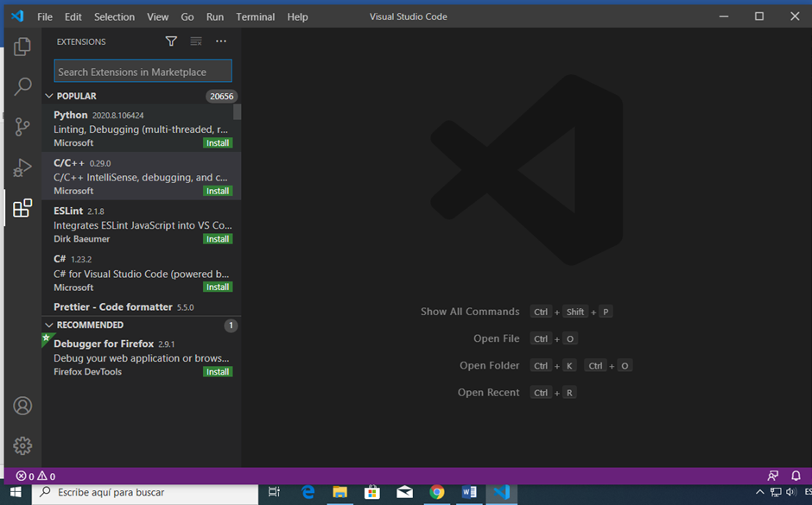This screenshot has width=812, height=505.
Task: Open the Run menu
Action: (x=215, y=16)
